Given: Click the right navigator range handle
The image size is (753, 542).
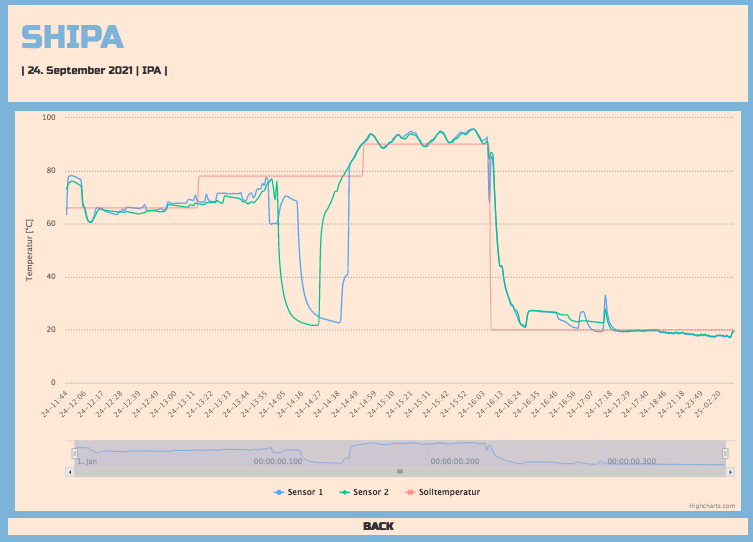Looking at the screenshot, I should coord(725,453).
